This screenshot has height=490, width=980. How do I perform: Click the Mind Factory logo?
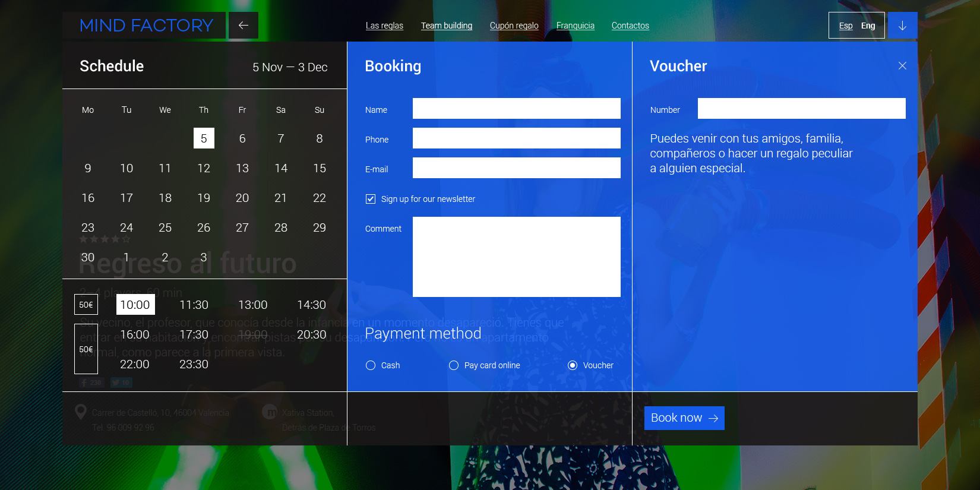(146, 26)
